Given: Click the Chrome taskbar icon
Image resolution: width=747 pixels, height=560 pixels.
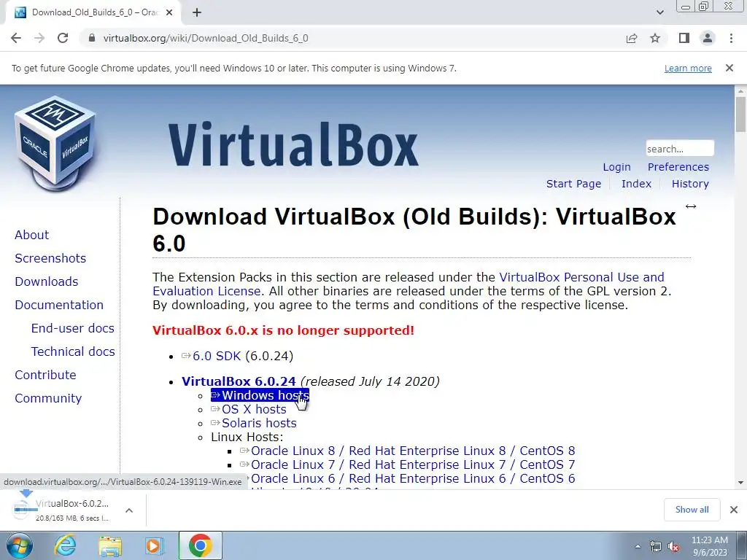Looking at the screenshot, I should pos(200,545).
